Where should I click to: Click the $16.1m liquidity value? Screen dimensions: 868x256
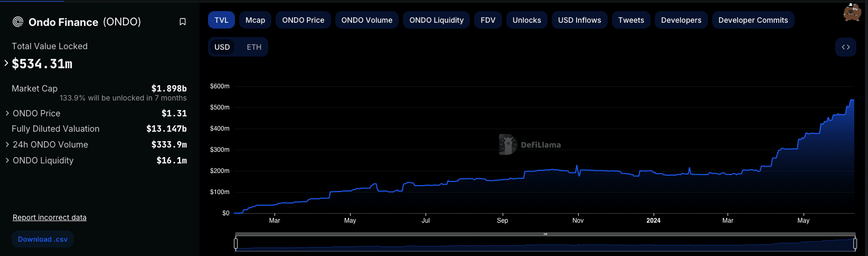pyautogui.click(x=172, y=160)
